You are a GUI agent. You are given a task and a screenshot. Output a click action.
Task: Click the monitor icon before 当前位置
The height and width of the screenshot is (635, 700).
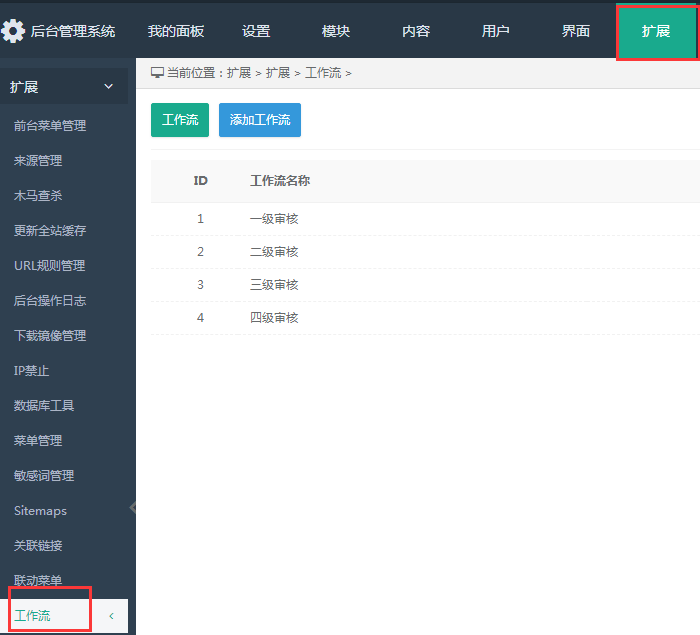click(x=157, y=73)
